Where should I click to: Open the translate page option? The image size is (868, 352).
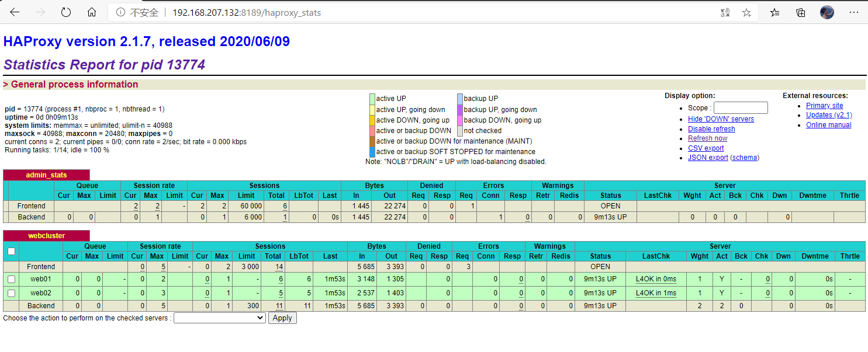click(x=725, y=12)
